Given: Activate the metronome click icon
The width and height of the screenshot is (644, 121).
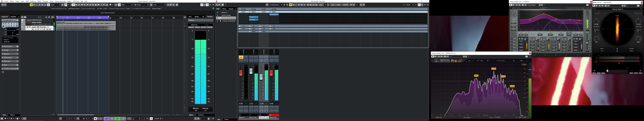Looking at the screenshot, I should pyautogui.click(x=196, y=119).
